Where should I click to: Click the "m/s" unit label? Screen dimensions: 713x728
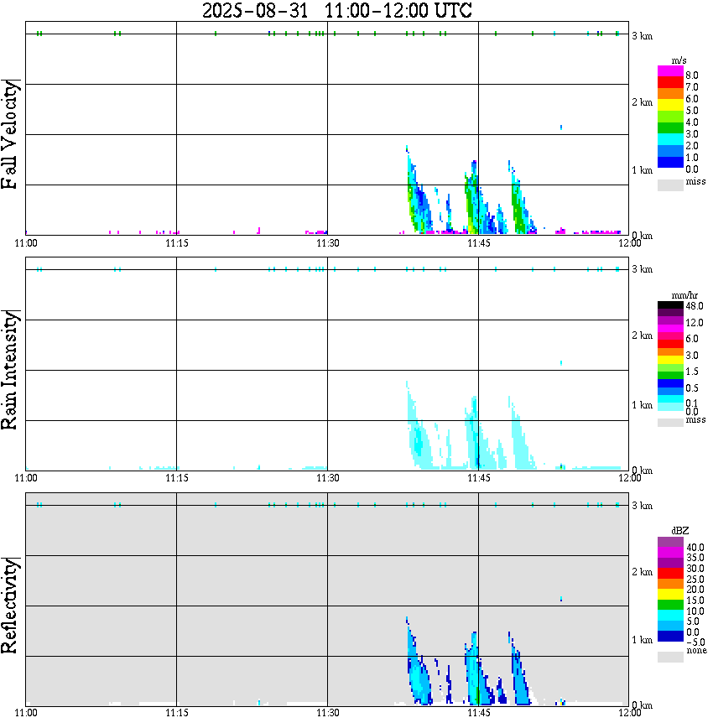click(679, 61)
